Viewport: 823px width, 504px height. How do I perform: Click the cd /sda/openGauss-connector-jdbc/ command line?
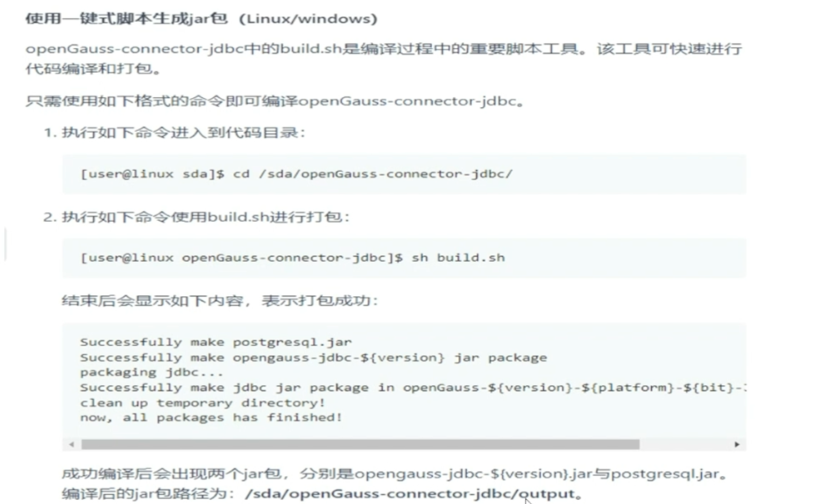(x=296, y=174)
